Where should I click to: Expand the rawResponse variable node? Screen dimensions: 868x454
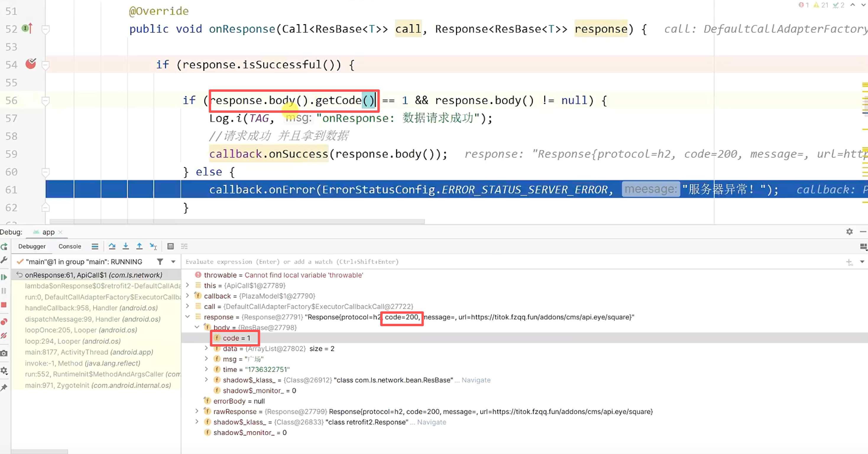[197, 411]
